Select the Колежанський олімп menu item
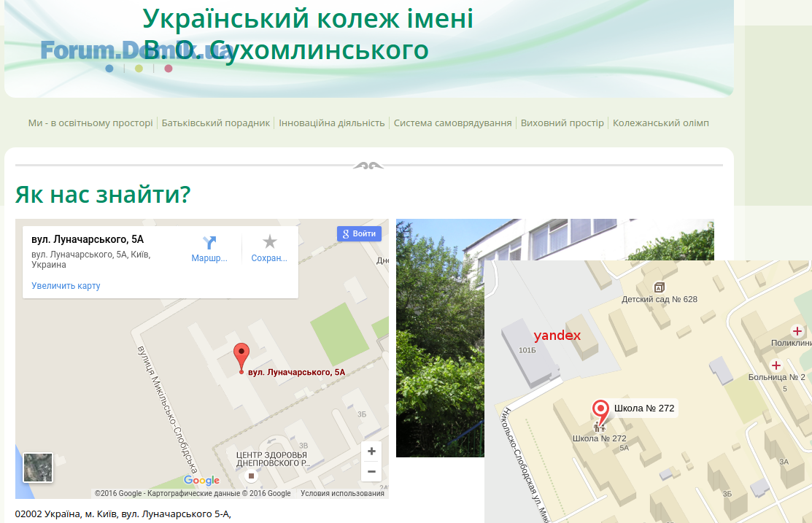The width and height of the screenshot is (812, 523). coord(660,123)
